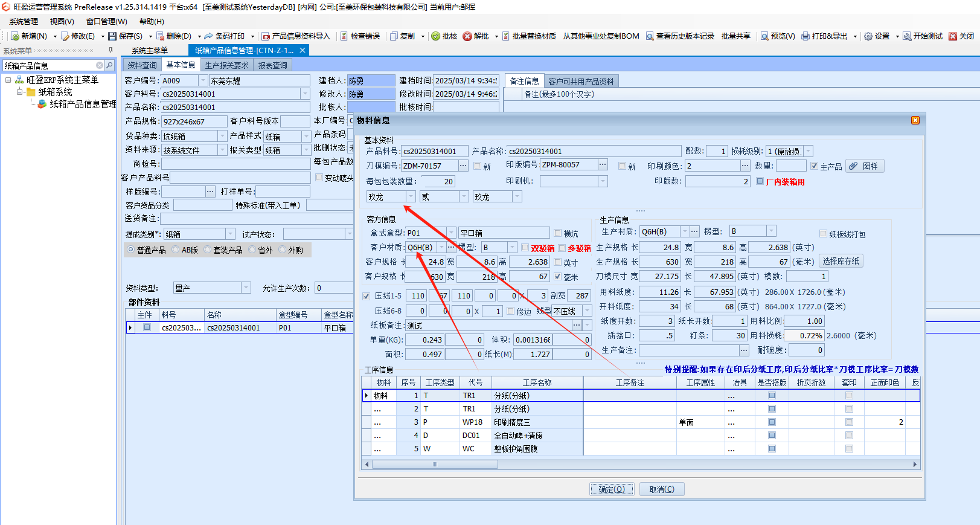This screenshot has width=980, height=525.
Task: Close the 物料信息 dialog
Action: tap(915, 120)
